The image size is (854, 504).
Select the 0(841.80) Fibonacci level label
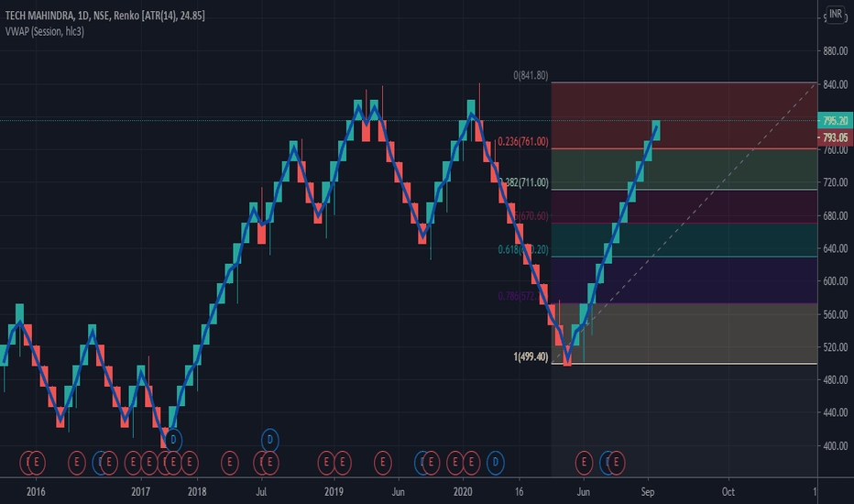pyautogui.click(x=531, y=75)
